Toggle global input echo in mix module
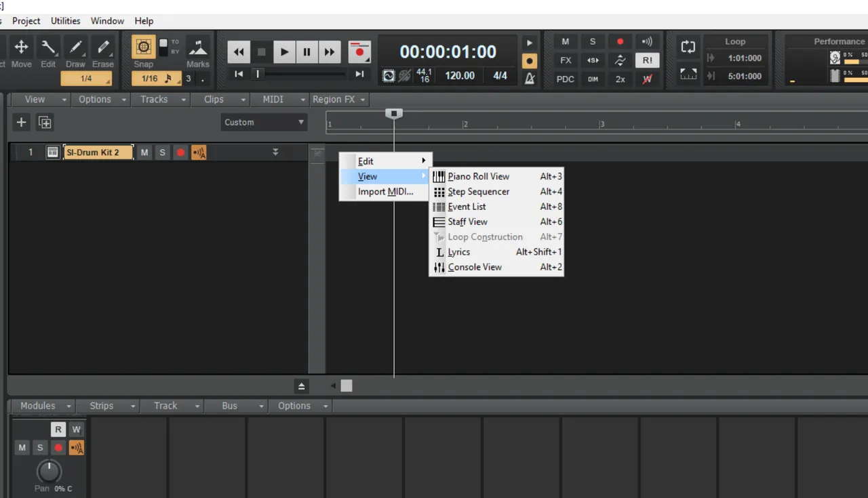The image size is (868, 498). click(x=647, y=42)
